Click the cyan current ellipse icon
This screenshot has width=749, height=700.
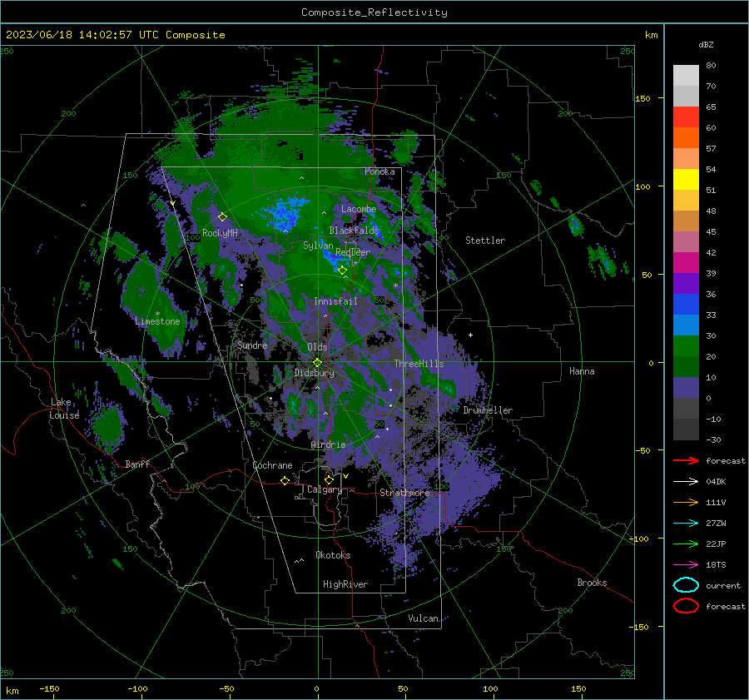coord(686,585)
